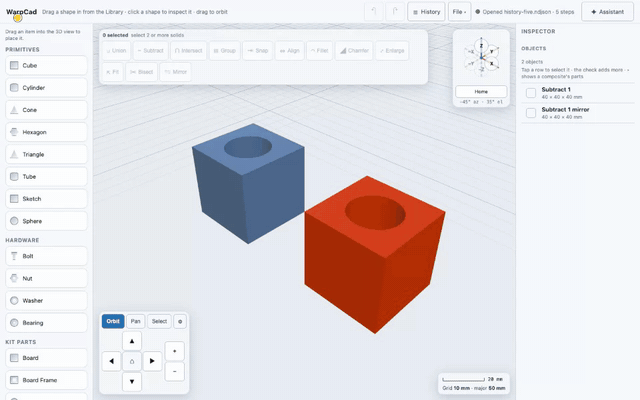Open the History panel

(427, 12)
